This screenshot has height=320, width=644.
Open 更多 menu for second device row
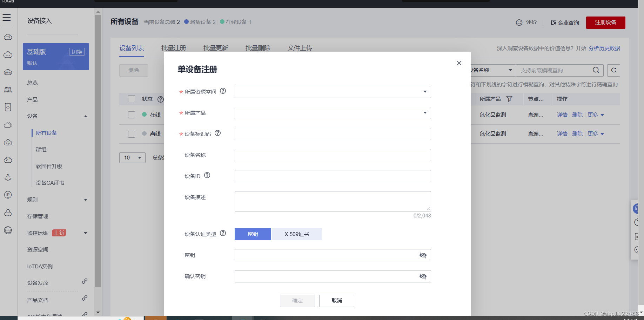(596, 134)
